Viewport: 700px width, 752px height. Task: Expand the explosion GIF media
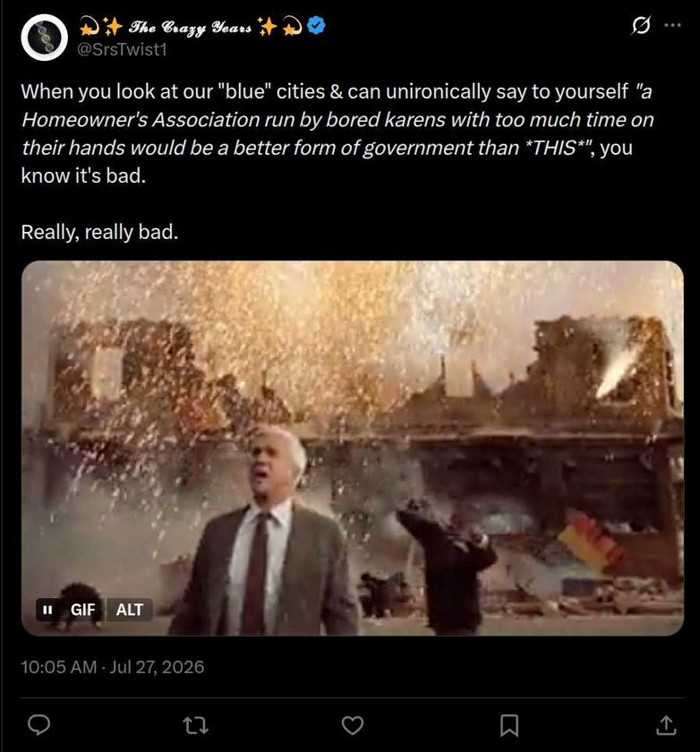point(353,449)
